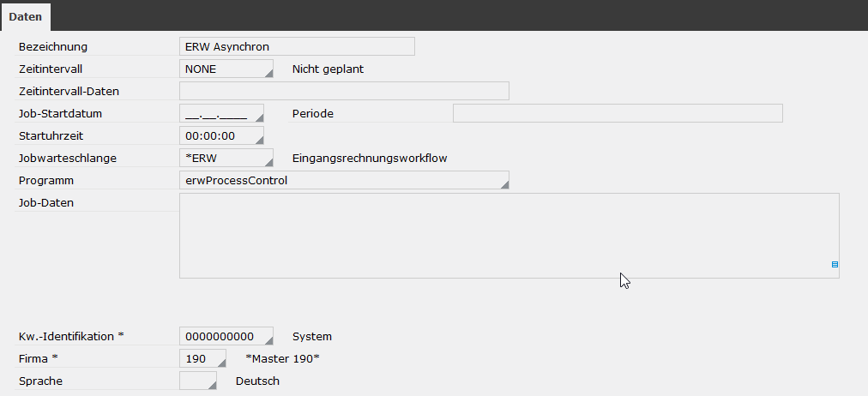Viewport: 868px width, 396px height.
Task: Click the System label beside Kw.-Identifikation
Action: 312,336
